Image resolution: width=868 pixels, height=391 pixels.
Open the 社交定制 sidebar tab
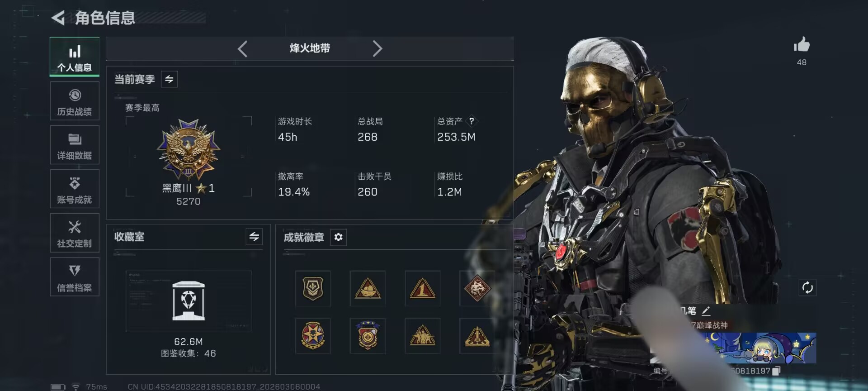point(75,233)
